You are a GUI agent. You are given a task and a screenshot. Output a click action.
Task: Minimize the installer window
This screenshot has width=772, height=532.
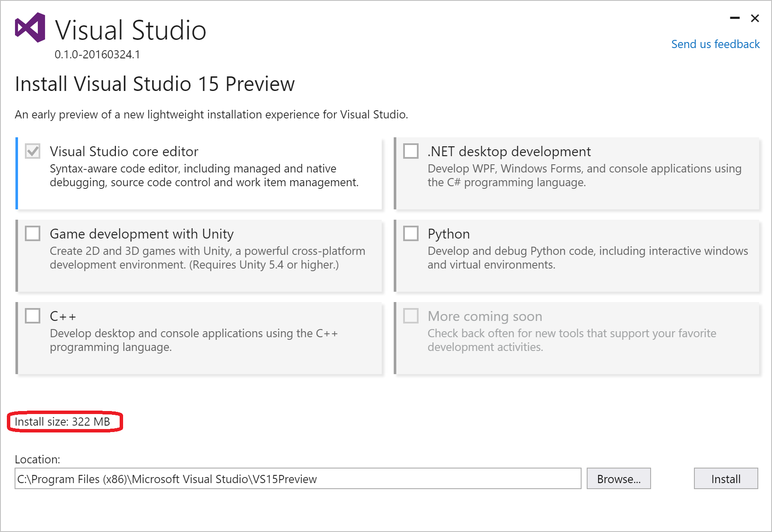[x=735, y=18]
